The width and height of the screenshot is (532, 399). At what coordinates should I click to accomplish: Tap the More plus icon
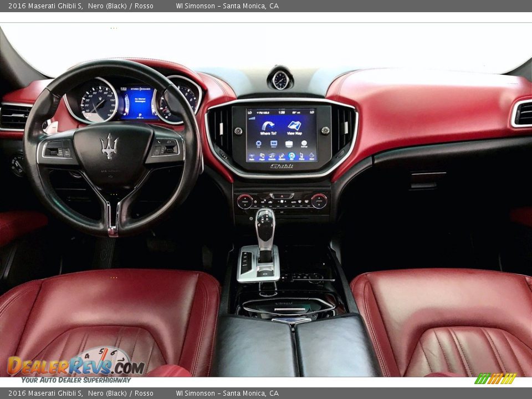tap(311, 156)
